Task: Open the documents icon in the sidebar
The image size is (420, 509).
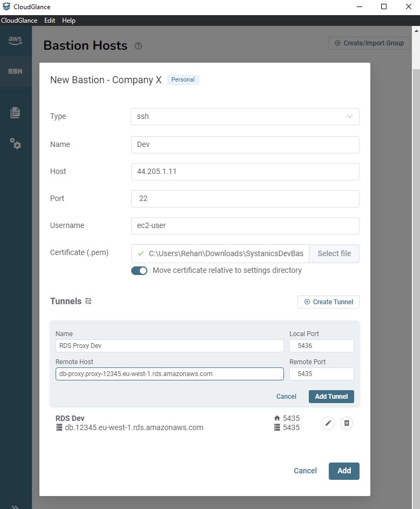Action: tap(15, 112)
